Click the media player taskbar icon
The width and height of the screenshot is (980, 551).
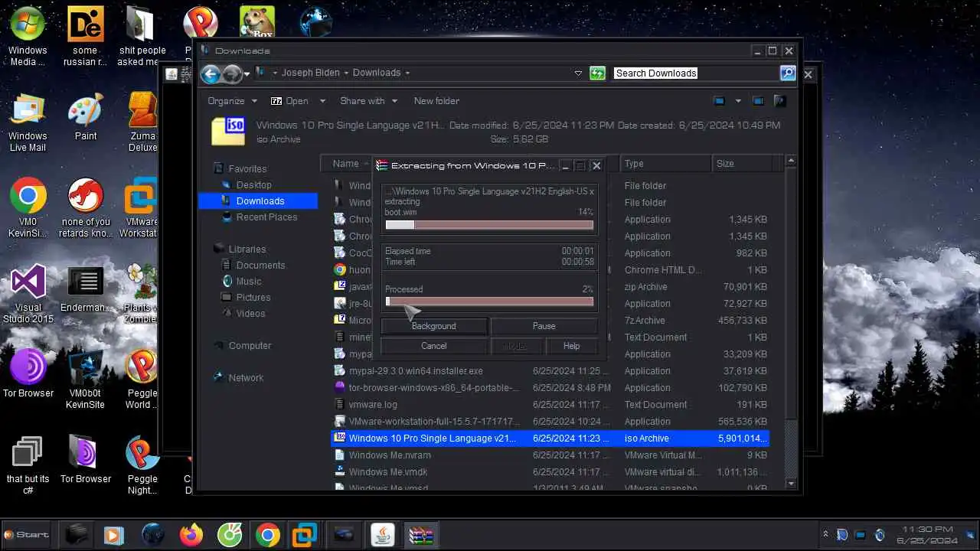pyautogui.click(x=113, y=534)
